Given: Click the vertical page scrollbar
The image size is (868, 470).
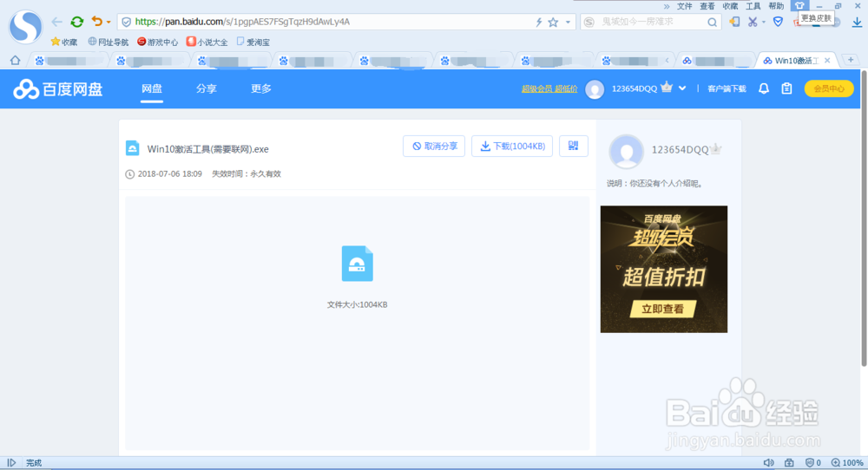Looking at the screenshot, I should click(864, 219).
